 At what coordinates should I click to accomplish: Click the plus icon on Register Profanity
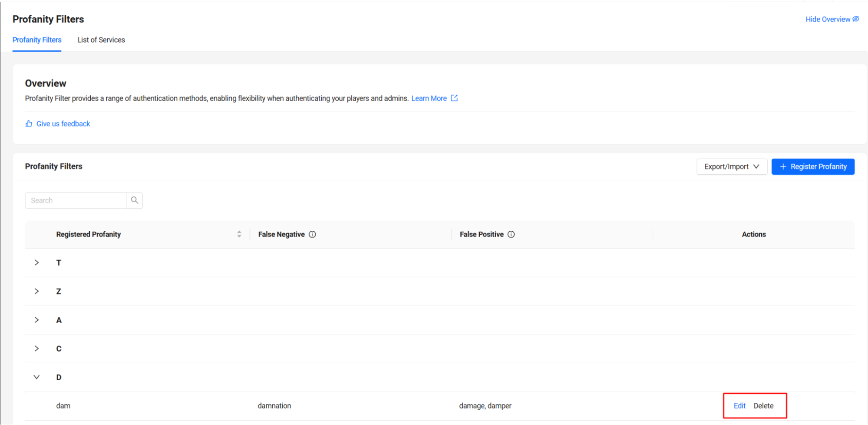(783, 167)
